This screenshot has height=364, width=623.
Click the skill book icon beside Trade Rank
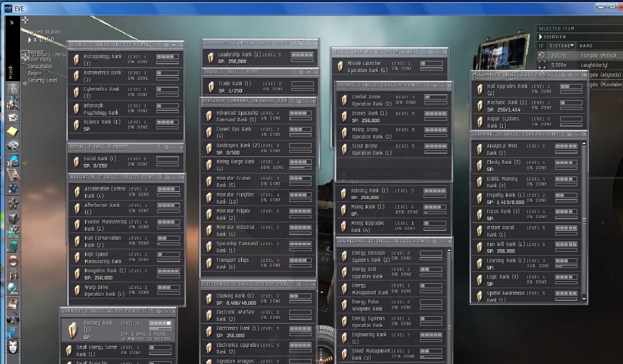tap(210, 87)
